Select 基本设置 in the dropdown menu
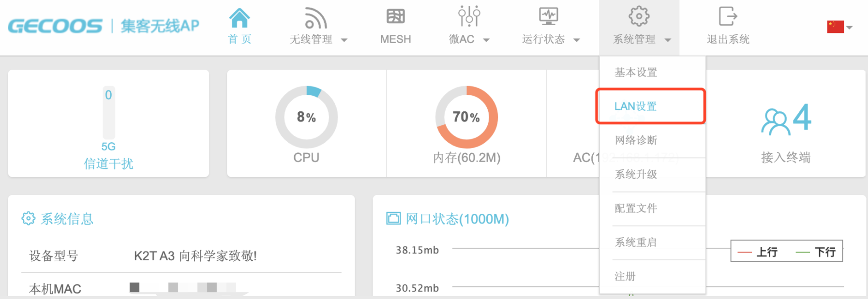The height and width of the screenshot is (299, 868). pyautogui.click(x=635, y=72)
